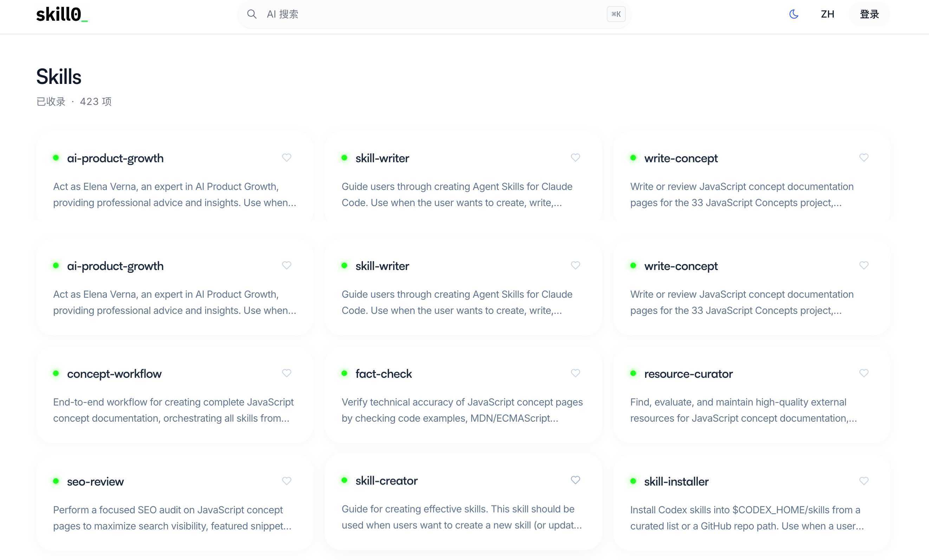Like the resource-curator skill
Viewport: 929px width, 560px height.
tap(863, 373)
